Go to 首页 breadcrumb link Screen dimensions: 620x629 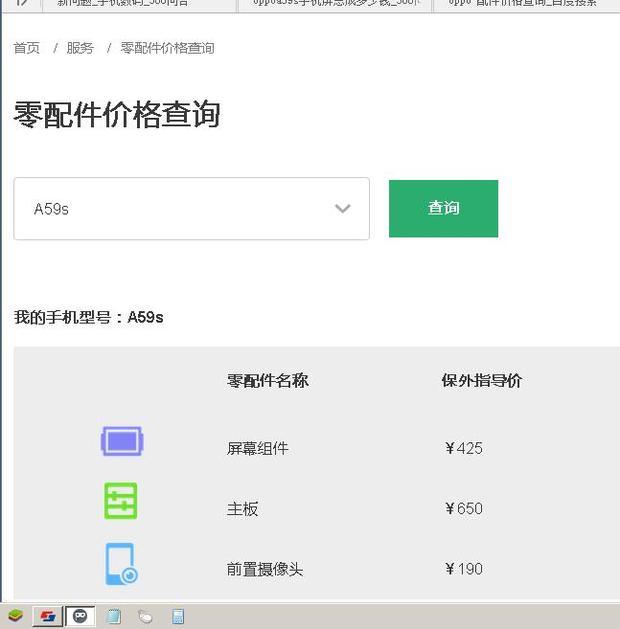click(26, 48)
